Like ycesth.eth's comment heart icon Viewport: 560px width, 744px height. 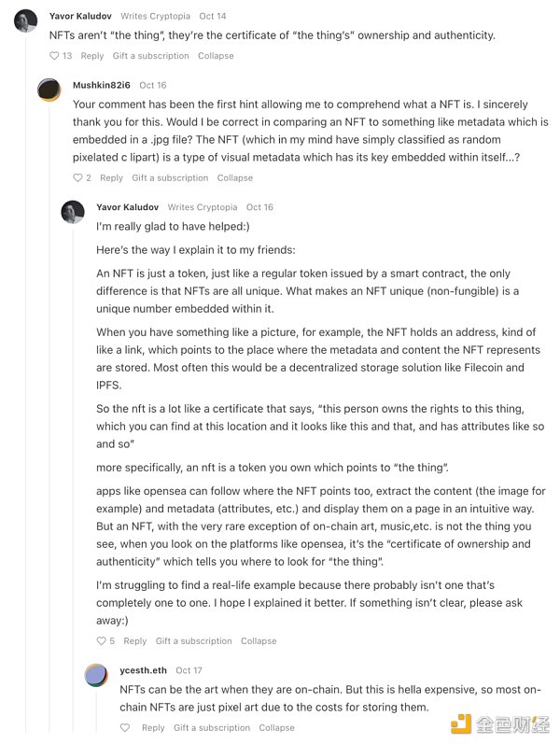(x=125, y=728)
